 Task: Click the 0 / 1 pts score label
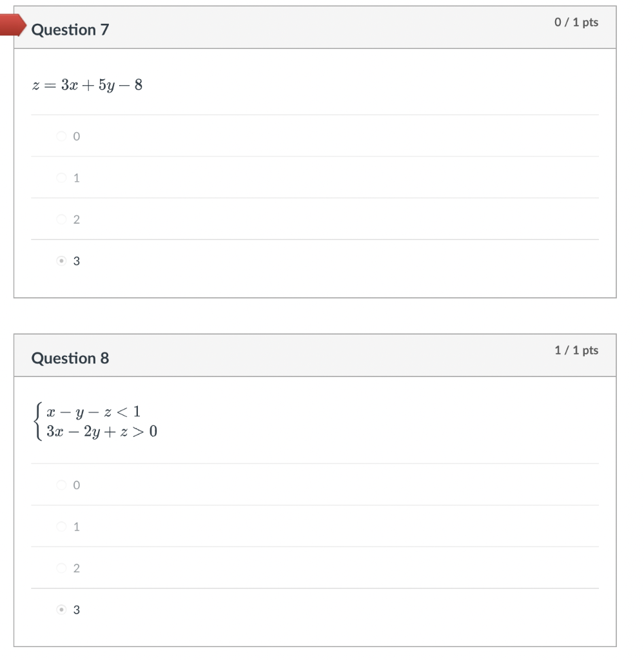576,22
